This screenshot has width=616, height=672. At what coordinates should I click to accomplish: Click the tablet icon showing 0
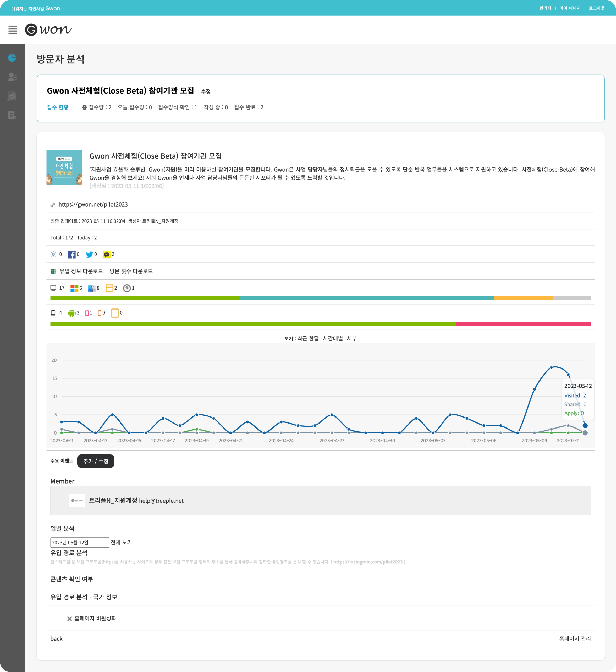pos(115,313)
